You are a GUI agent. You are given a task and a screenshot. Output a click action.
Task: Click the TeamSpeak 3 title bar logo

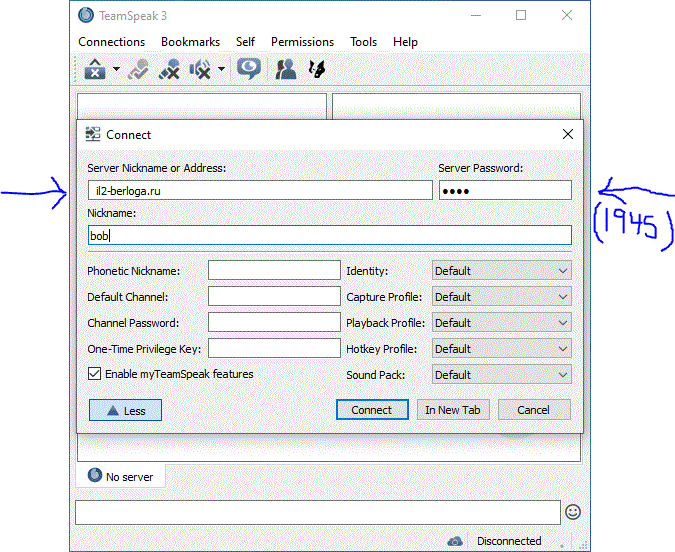86,15
